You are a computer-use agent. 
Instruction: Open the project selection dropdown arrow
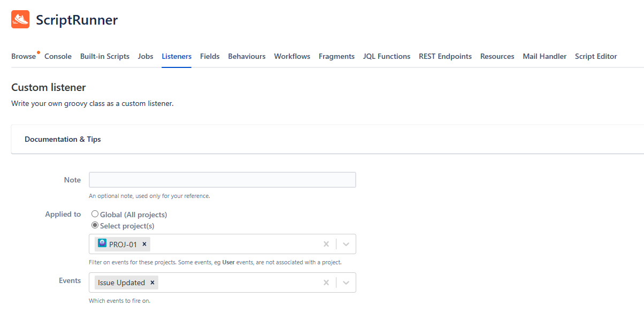[346, 244]
